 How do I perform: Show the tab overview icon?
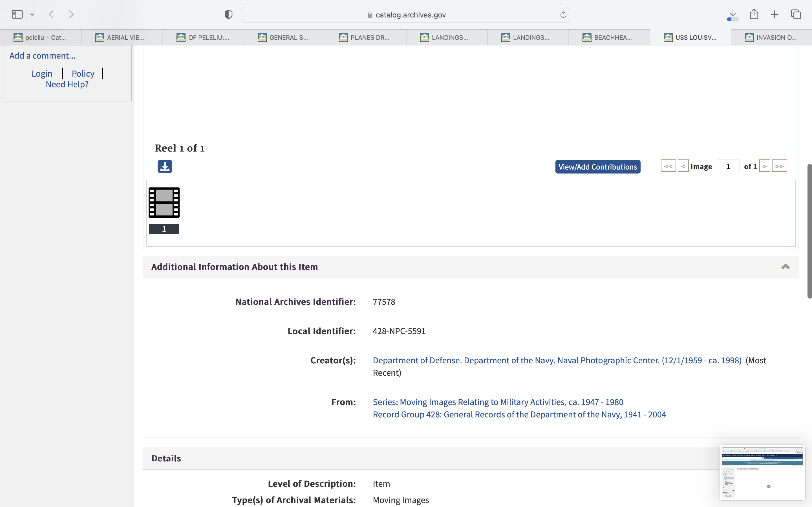(x=796, y=14)
